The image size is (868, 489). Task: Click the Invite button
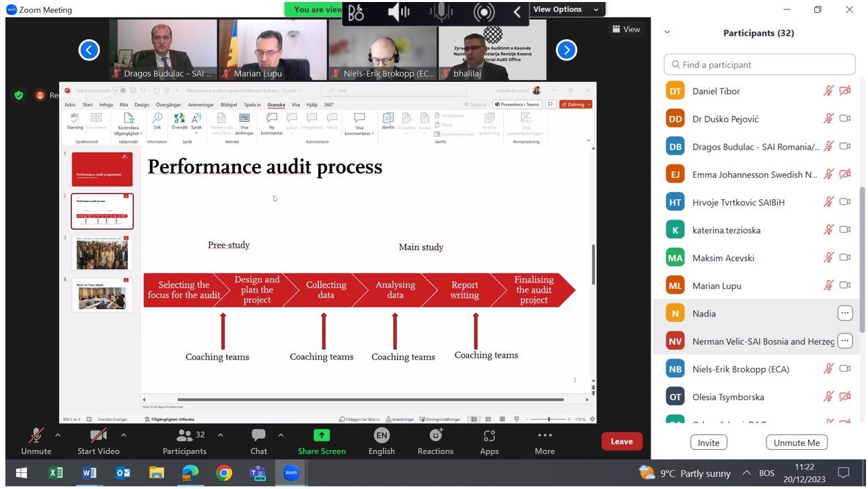[x=708, y=443]
